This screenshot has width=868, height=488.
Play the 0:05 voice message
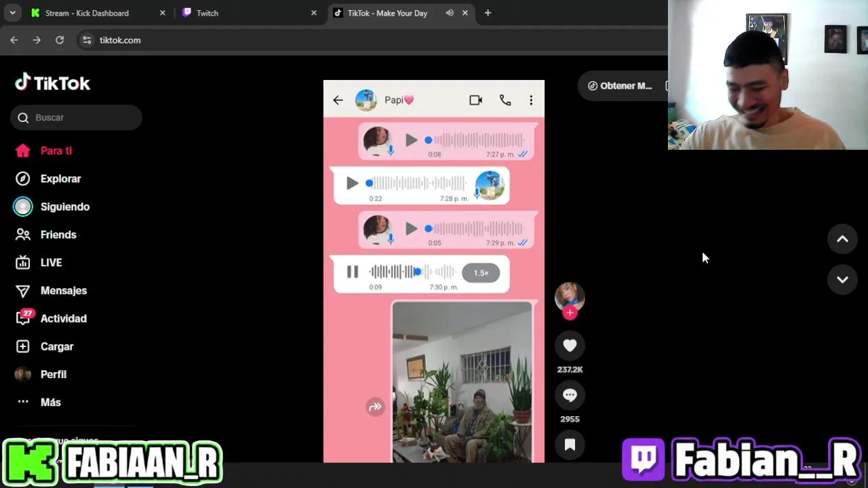click(411, 228)
